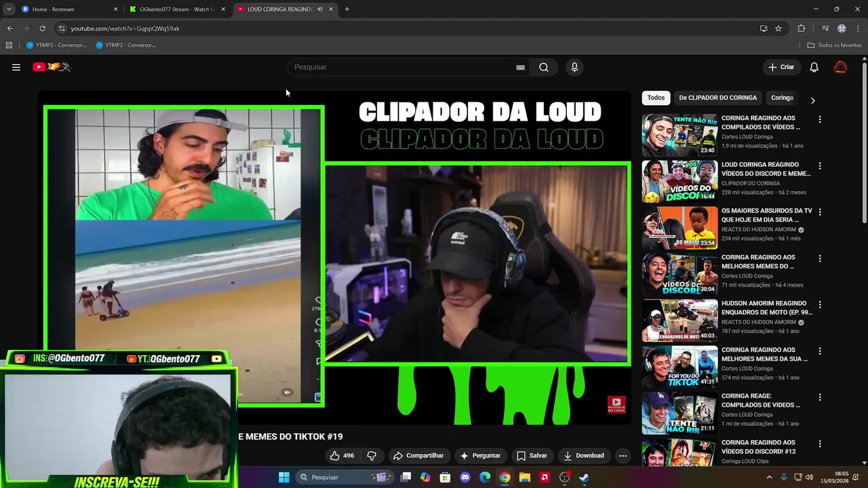Open the 'TENTE NÃO RIR' 23:40 thumbnail
Viewport: 868px width, 488px height.
pyautogui.click(x=679, y=135)
